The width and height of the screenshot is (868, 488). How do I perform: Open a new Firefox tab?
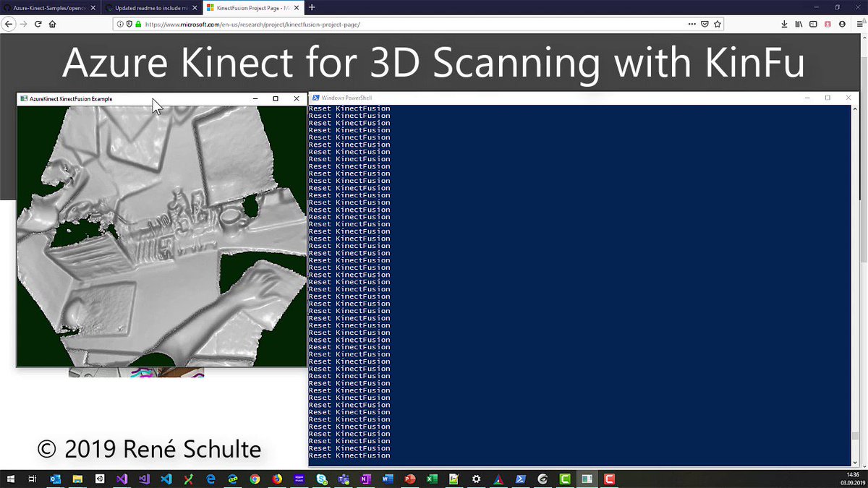click(x=312, y=7)
